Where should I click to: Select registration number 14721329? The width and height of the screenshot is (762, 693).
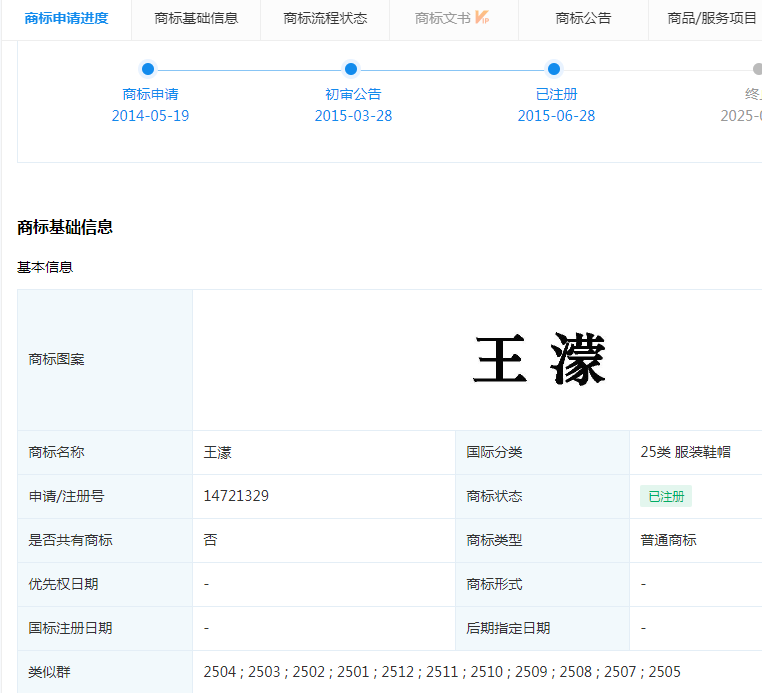(x=236, y=496)
